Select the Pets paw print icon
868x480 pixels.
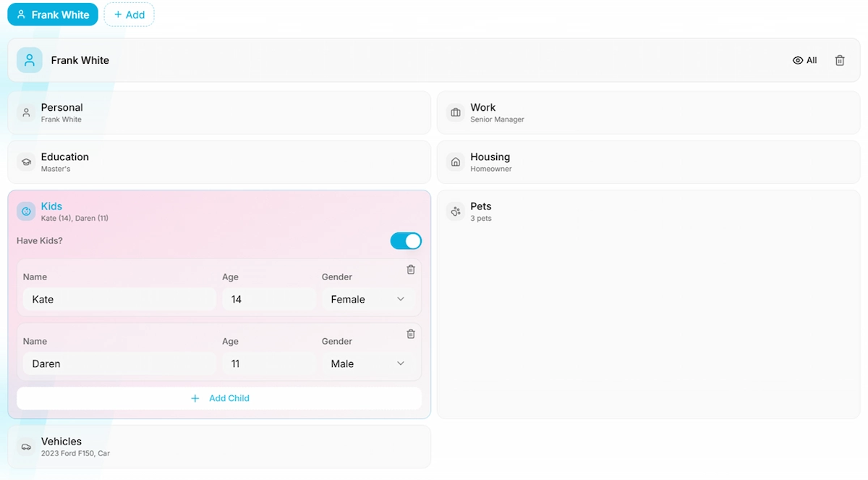[x=455, y=211]
